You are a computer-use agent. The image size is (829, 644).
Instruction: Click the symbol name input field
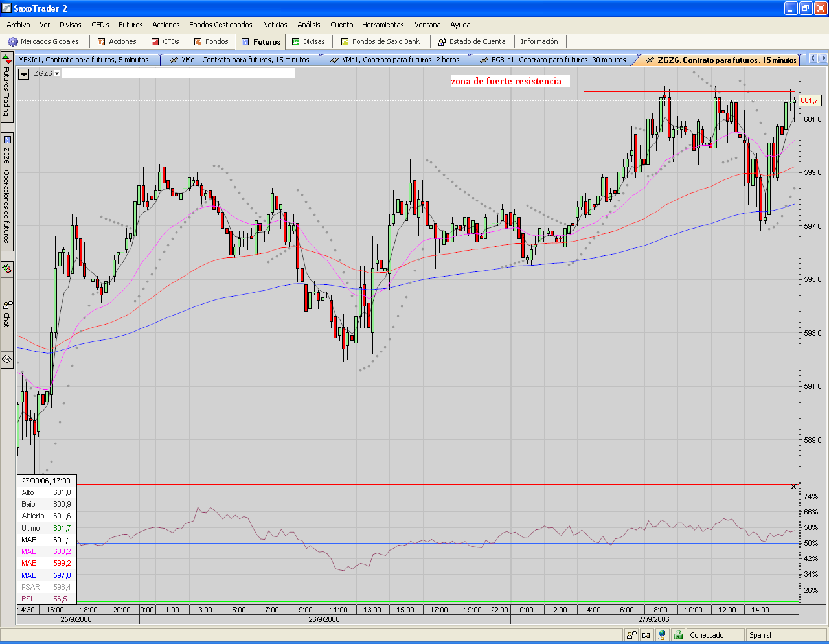click(178, 73)
